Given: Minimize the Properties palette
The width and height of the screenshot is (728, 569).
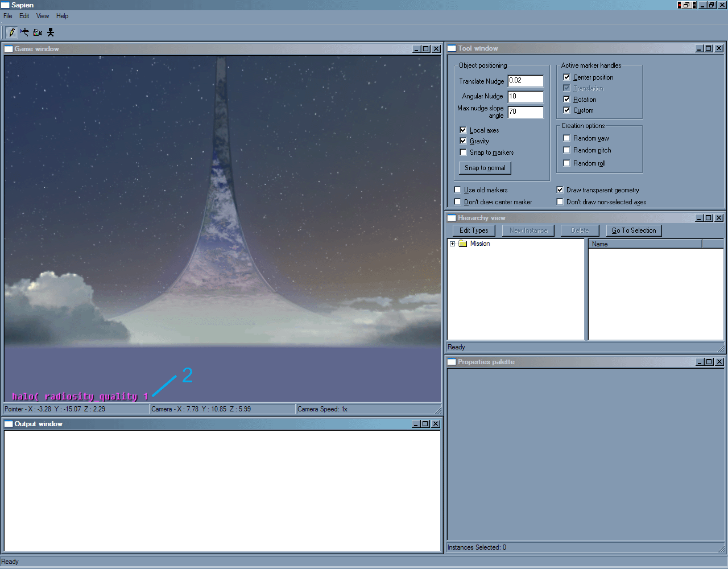Looking at the screenshot, I should 700,362.
